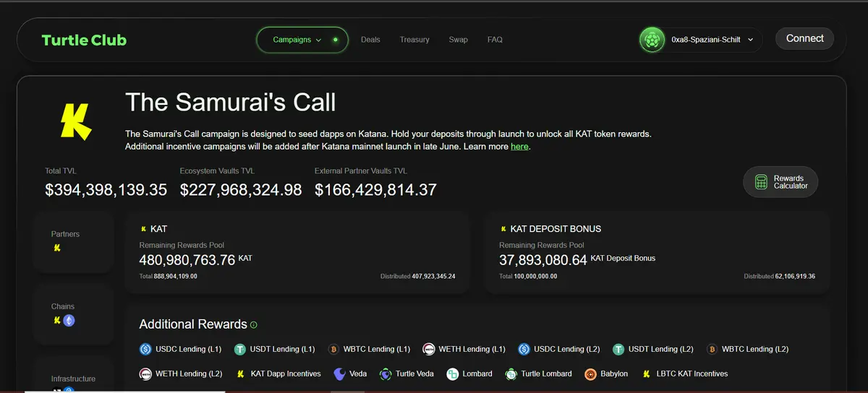Click the Babylon reward icon

(590, 374)
